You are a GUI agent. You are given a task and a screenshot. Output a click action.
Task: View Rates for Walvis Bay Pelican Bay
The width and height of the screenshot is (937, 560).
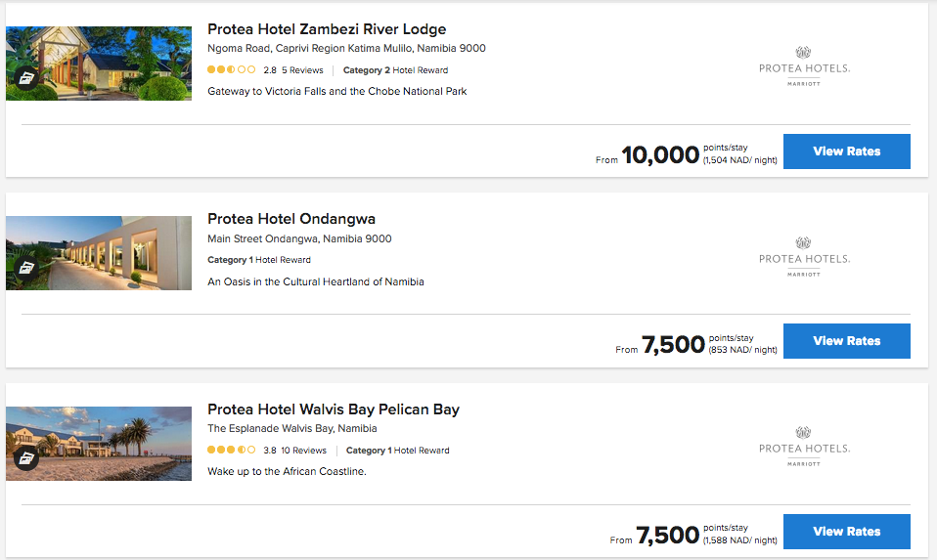point(846,532)
